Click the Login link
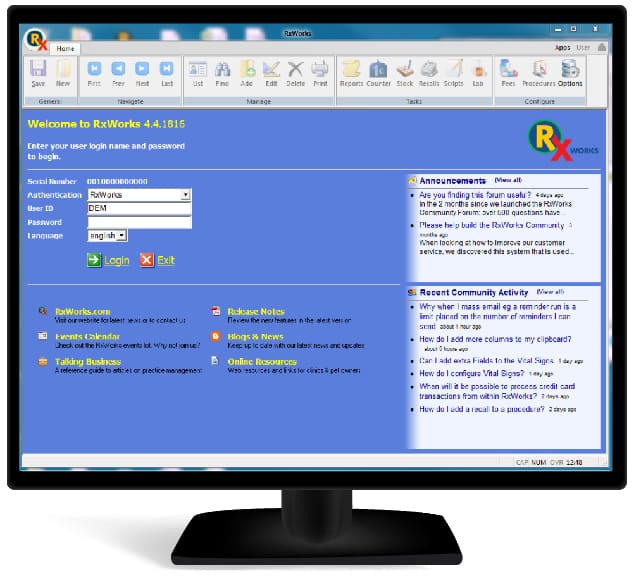Viewport: 632px width, 581px height. pos(117,260)
